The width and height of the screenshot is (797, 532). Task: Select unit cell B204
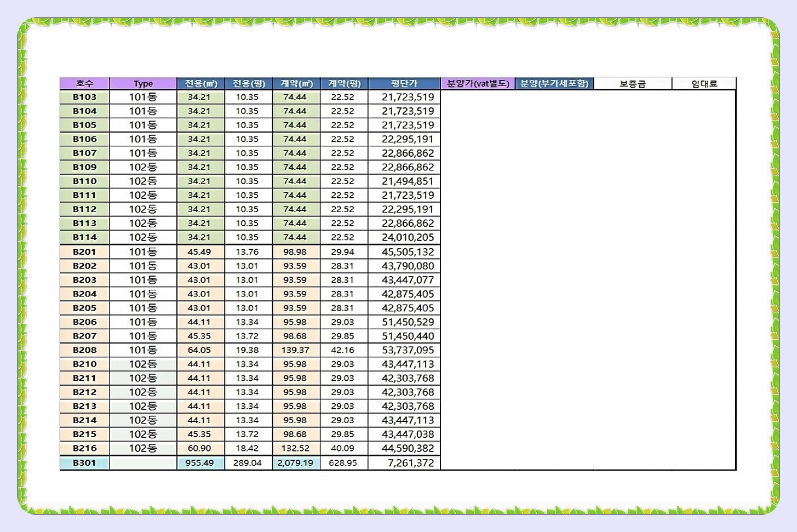[84, 294]
